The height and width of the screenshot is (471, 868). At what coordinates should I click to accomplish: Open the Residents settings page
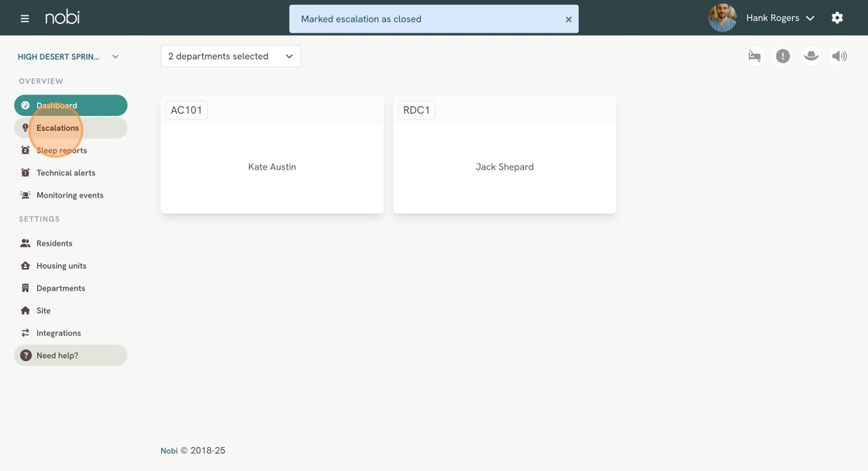tap(71, 243)
